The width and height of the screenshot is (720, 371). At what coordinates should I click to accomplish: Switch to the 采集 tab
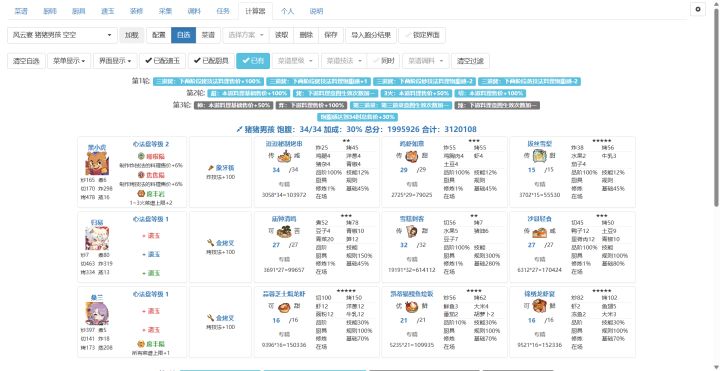[165, 11]
